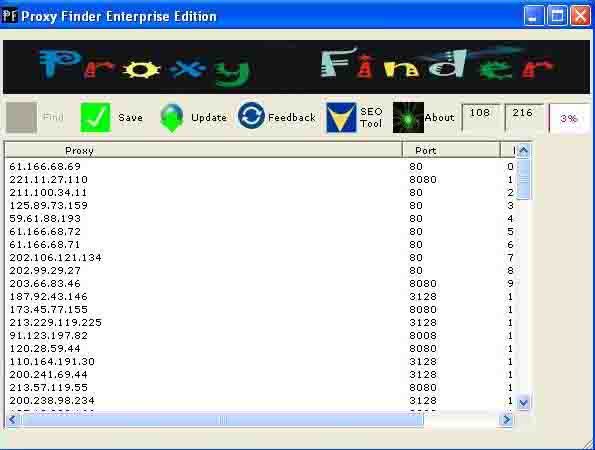Select proxy 213.57.119.55
Screen dimensions: 595x450
coord(48,387)
